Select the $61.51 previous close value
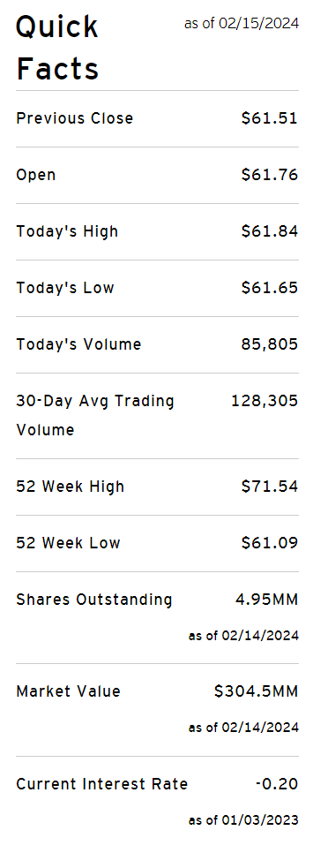 [270, 118]
